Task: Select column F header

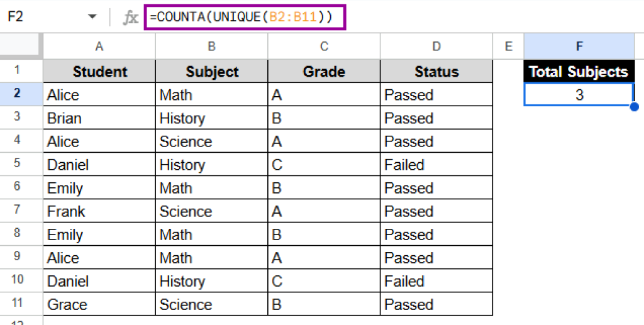Action: pyautogui.click(x=579, y=46)
